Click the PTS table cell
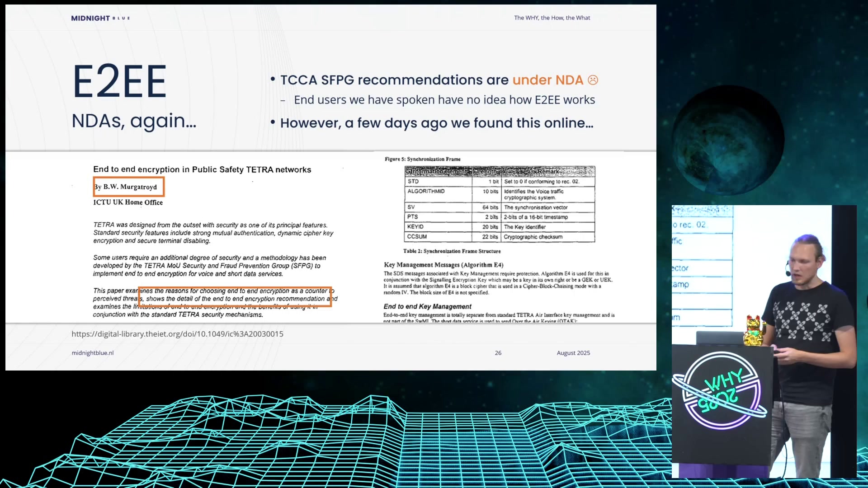 (x=439, y=217)
